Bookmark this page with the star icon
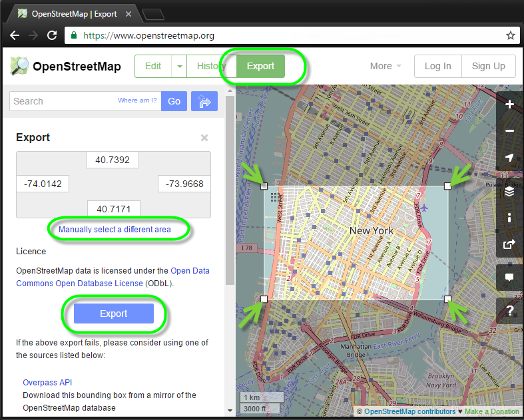 [510, 35]
